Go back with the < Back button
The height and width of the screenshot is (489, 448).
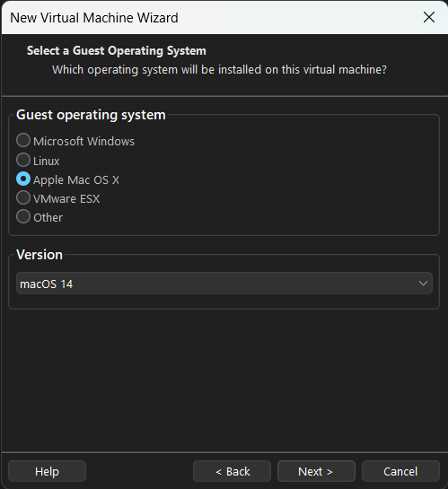[x=232, y=471]
